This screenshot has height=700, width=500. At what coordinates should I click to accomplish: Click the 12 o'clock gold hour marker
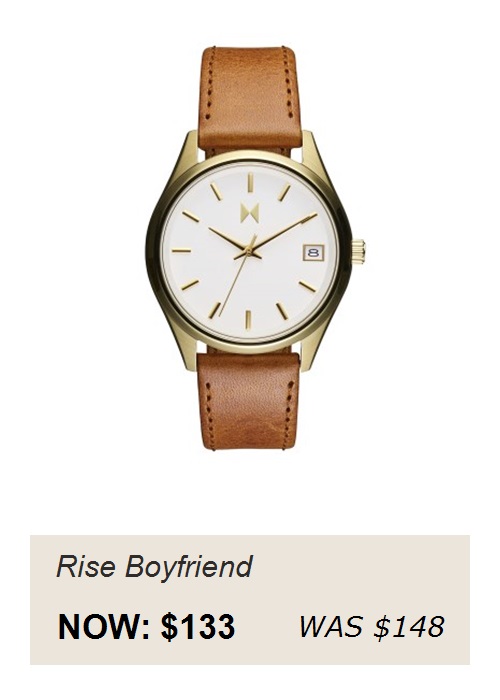click(250, 182)
